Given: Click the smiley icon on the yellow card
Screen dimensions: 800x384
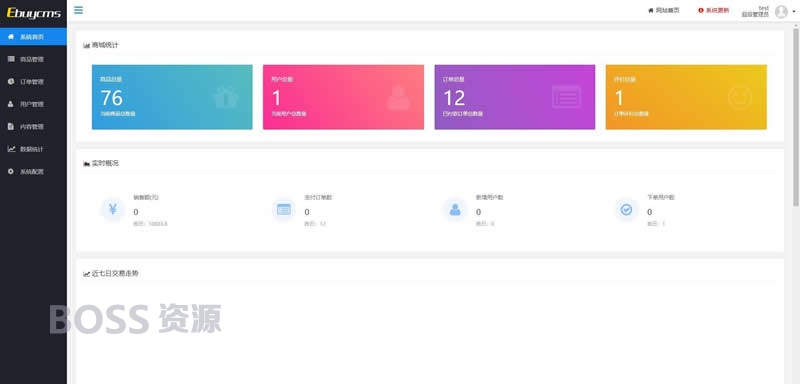Looking at the screenshot, I should pyautogui.click(x=740, y=97).
